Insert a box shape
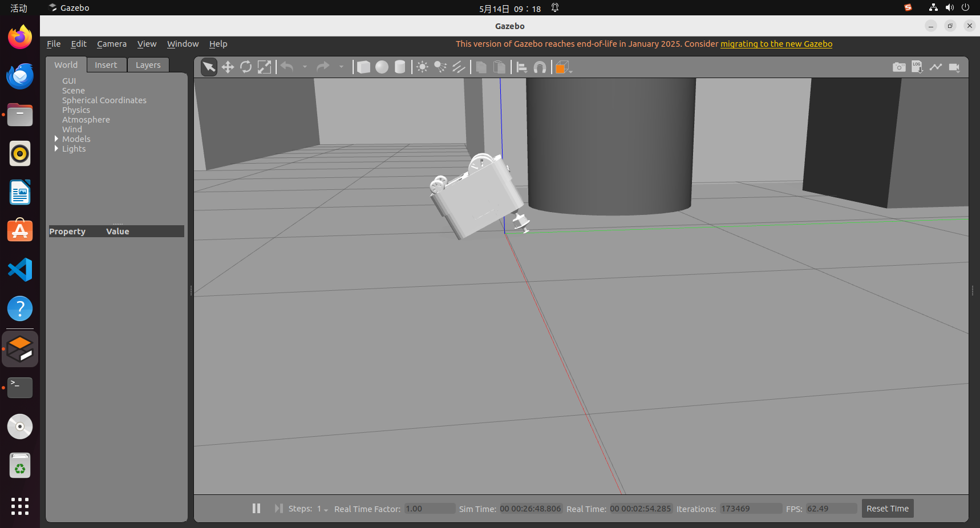 pos(363,67)
